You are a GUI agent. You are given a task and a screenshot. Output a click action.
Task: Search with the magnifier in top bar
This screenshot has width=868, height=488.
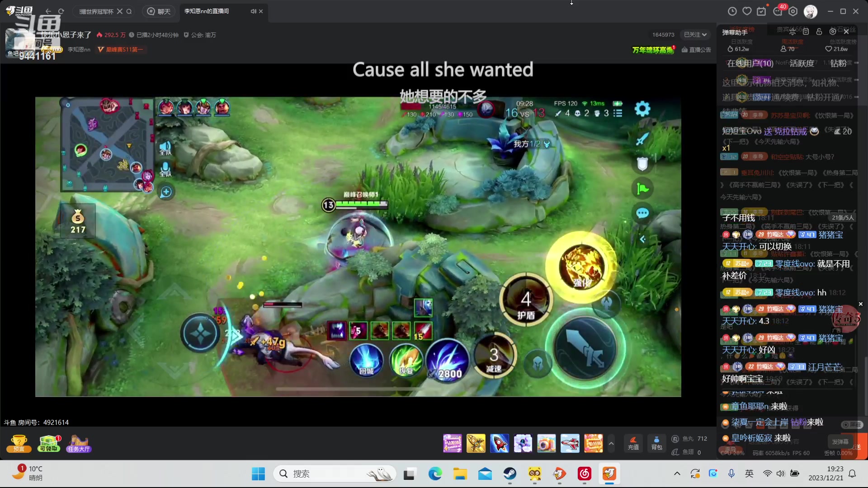(129, 11)
